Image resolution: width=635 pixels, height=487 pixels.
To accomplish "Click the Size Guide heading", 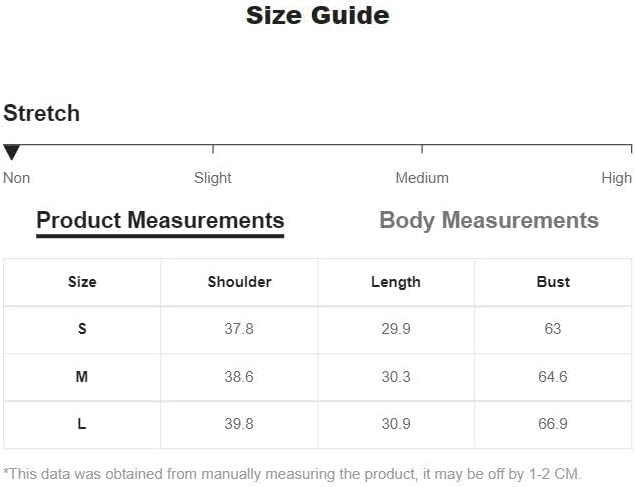I will (x=318, y=16).
